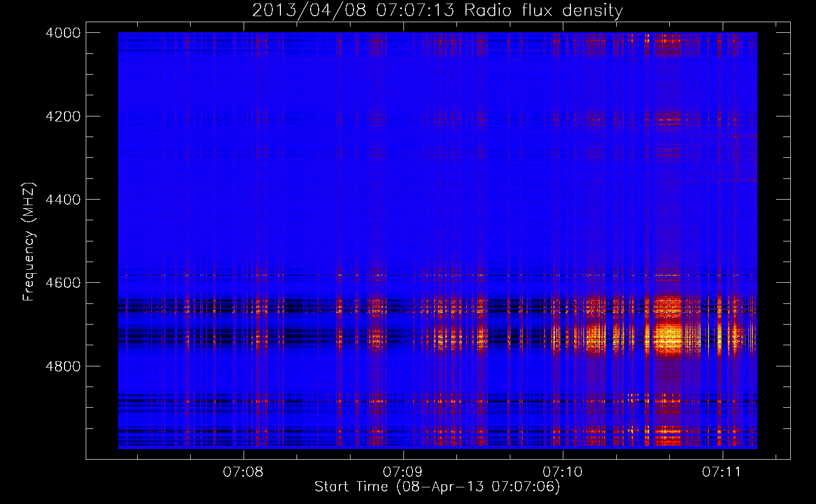Screen dimensions: 816x504
Task: Click the 'Frequency (MHZ)' axis title
Action: click(x=29, y=242)
